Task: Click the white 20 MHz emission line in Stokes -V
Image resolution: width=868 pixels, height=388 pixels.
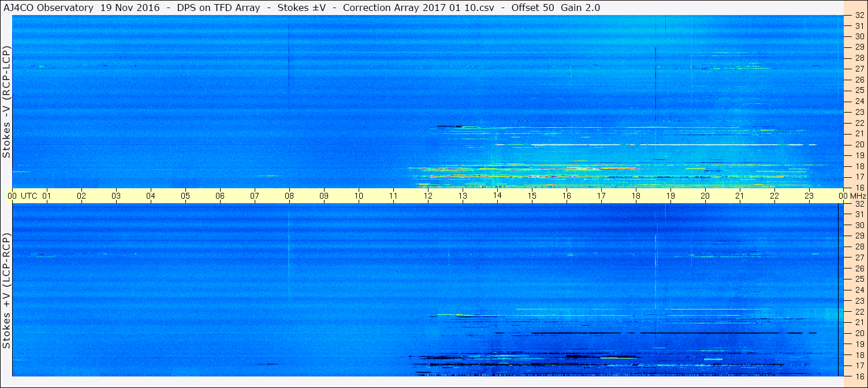Action: point(656,144)
